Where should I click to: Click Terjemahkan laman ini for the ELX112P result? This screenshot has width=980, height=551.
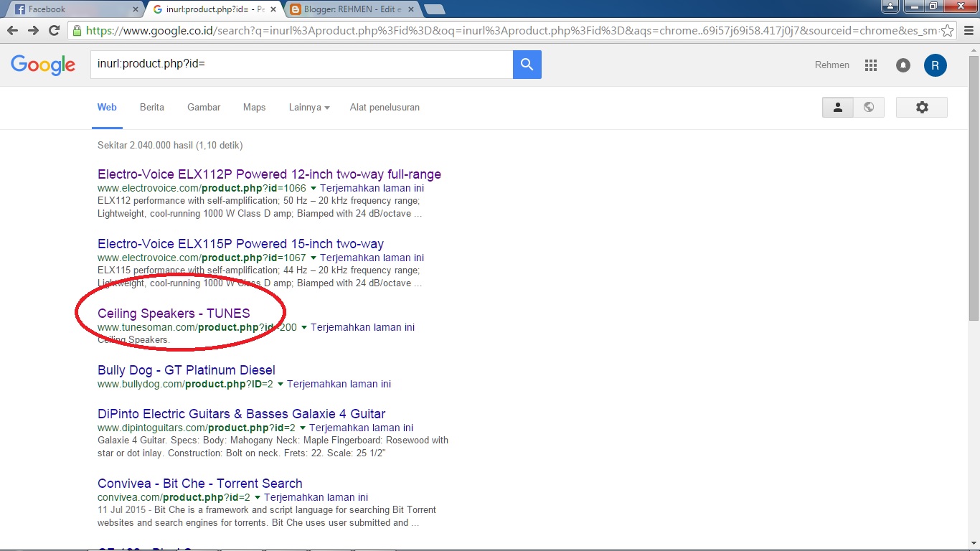tap(372, 189)
